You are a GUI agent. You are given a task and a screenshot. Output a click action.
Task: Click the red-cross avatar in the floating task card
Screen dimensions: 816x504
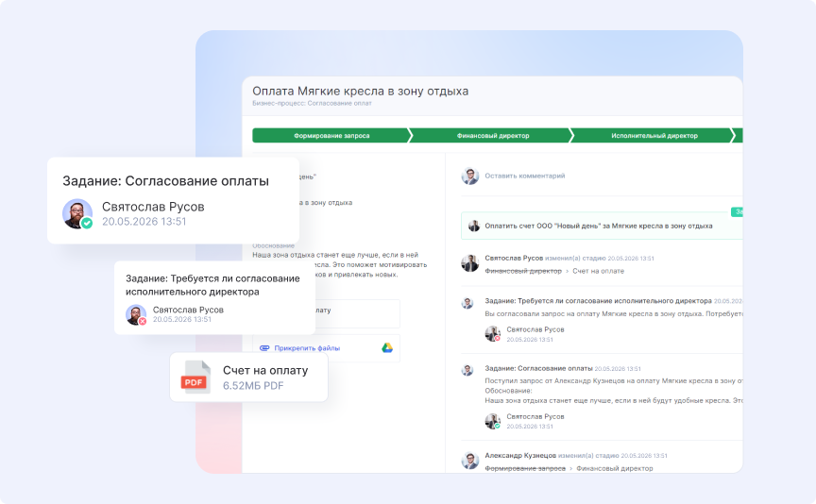click(x=136, y=314)
